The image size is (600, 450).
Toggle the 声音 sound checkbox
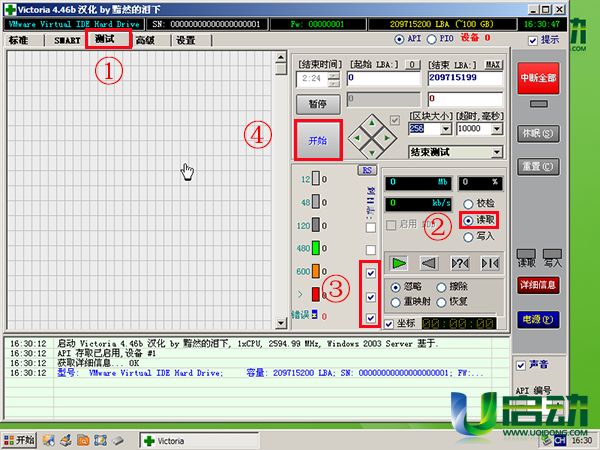point(521,365)
